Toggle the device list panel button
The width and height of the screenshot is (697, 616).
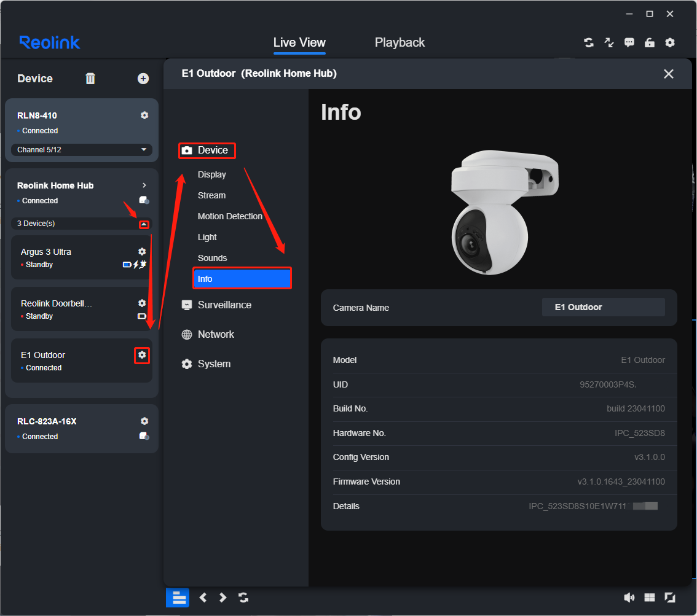pyautogui.click(x=178, y=598)
